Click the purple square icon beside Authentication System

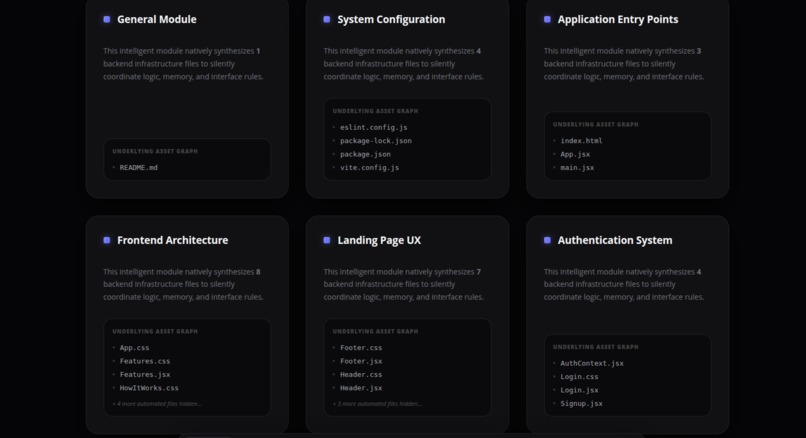pyautogui.click(x=547, y=240)
